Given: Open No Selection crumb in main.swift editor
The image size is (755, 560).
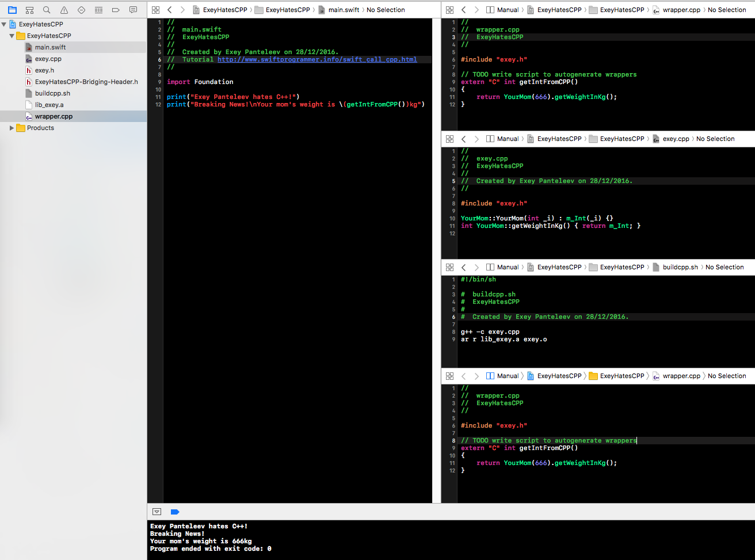Looking at the screenshot, I should coord(386,10).
